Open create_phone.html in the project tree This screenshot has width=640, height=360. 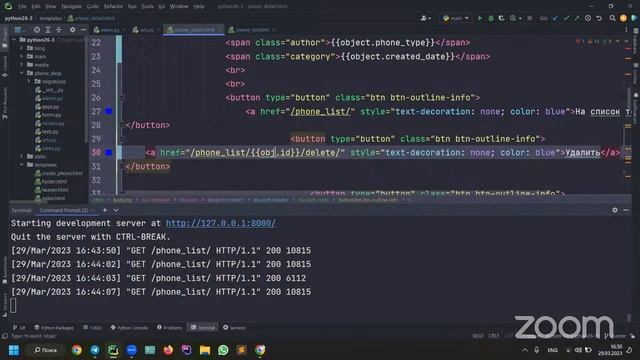pos(59,173)
